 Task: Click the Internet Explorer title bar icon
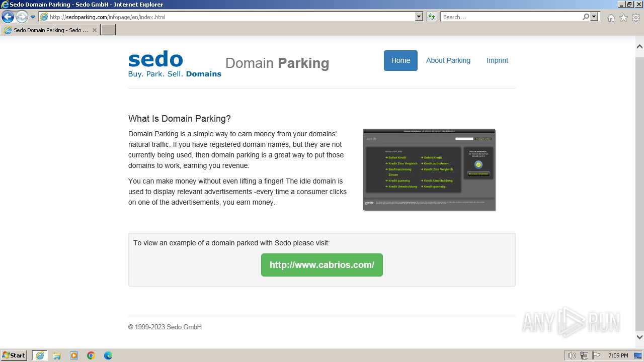click(x=5, y=5)
